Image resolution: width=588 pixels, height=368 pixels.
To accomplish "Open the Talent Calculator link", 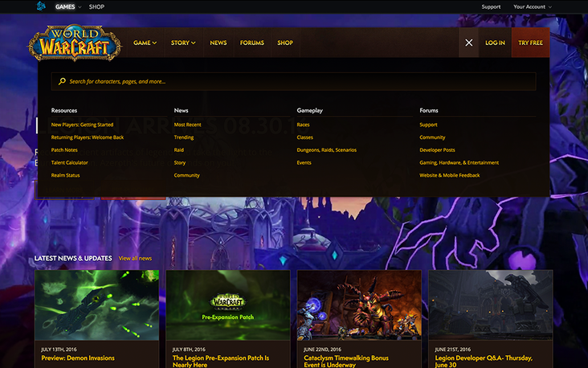I will pos(69,162).
